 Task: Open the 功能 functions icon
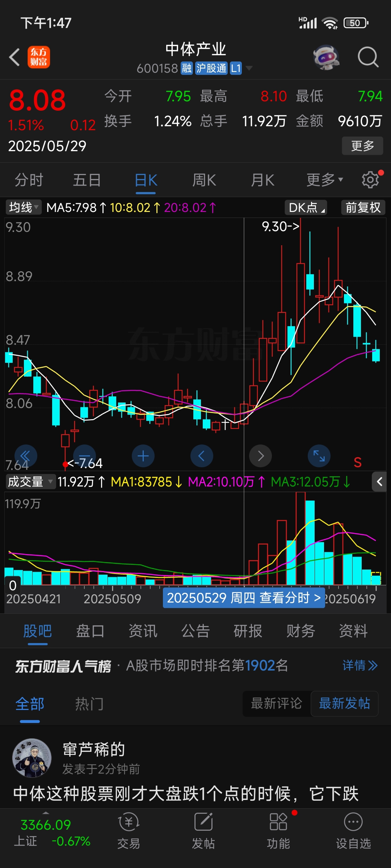[x=278, y=830]
